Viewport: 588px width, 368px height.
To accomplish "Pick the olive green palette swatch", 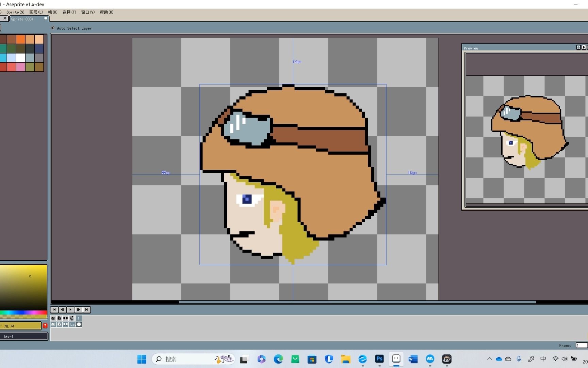I will 30,67.
